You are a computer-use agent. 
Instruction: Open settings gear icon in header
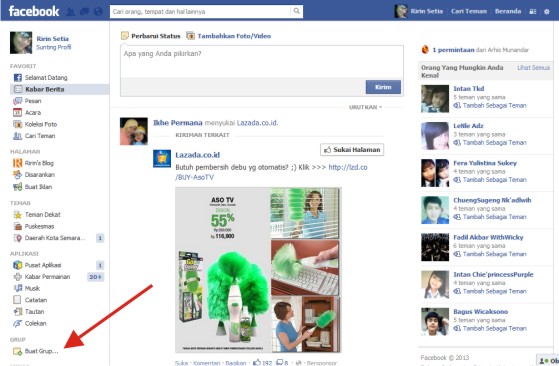click(547, 11)
